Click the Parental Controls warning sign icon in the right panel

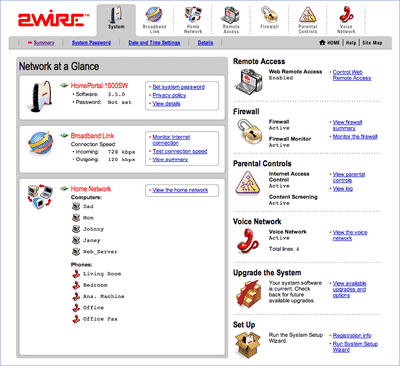248,183
